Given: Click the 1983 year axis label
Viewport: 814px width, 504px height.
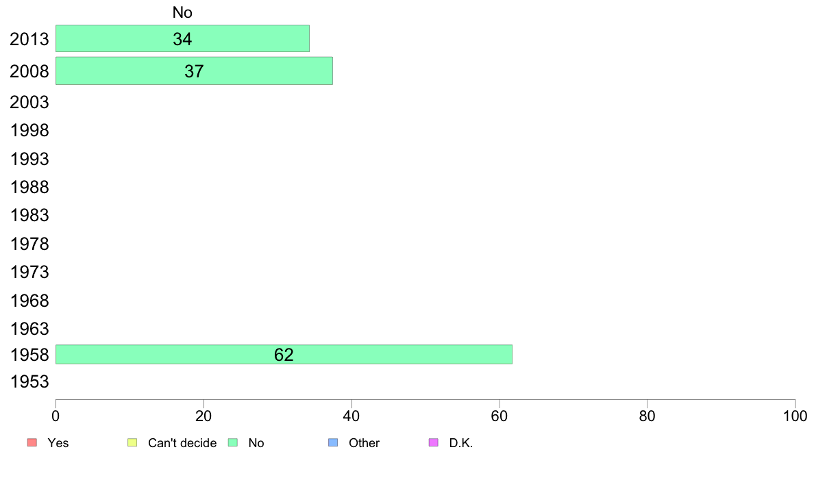Looking at the screenshot, I should coord(29,216).
